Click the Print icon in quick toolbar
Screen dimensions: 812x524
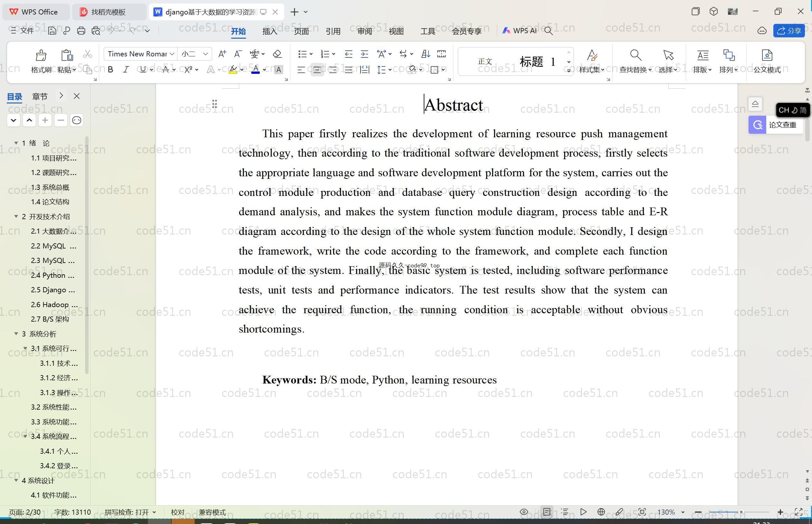[x=81, y=31]
